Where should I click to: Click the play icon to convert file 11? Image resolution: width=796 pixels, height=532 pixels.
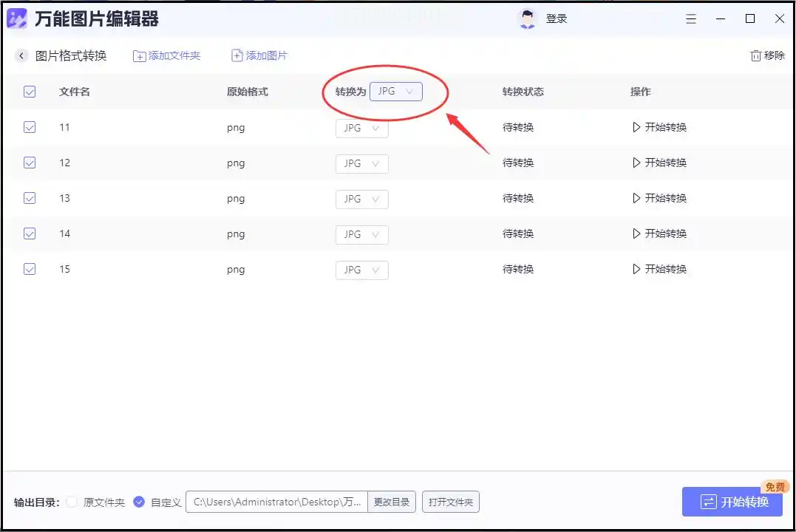point(636,127)
